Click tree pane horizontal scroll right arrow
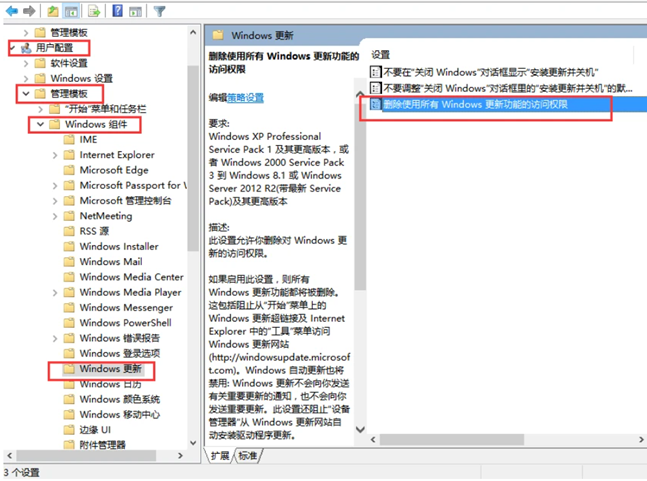This screenshot has height=481, width=647. 180,456
